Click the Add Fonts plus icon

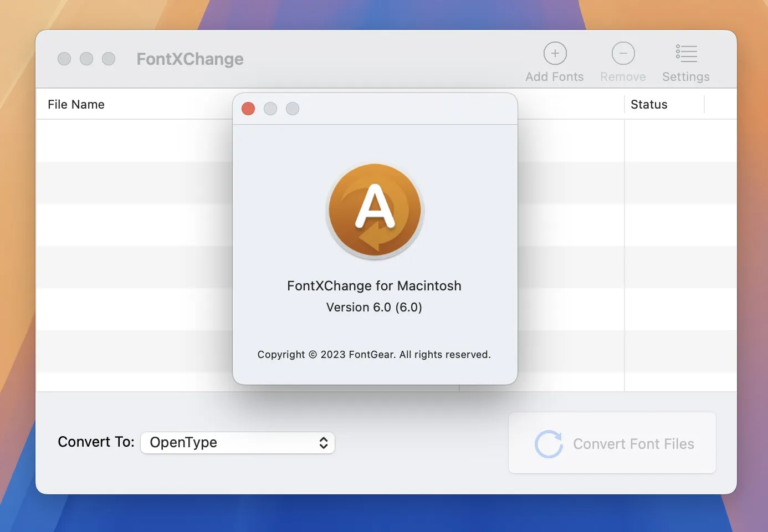(555, 53)
